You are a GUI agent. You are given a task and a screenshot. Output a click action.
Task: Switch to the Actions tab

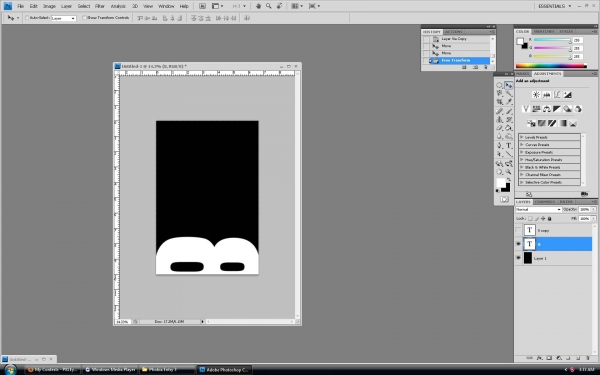[x=454, y=32]
